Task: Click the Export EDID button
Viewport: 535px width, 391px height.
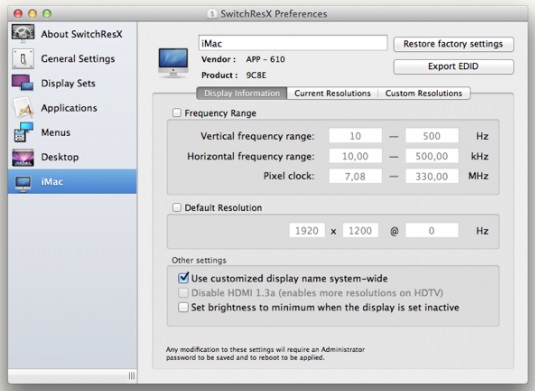Action: click(x=453, y=67)
